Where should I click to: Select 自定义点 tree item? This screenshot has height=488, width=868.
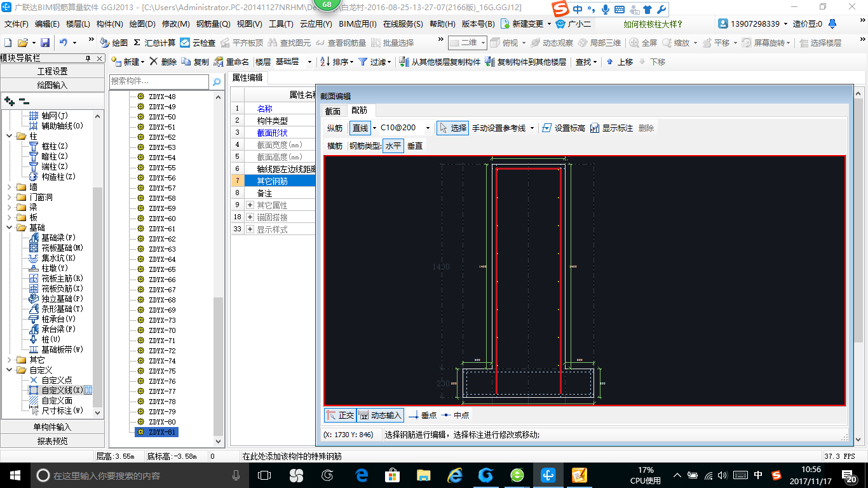51,380
